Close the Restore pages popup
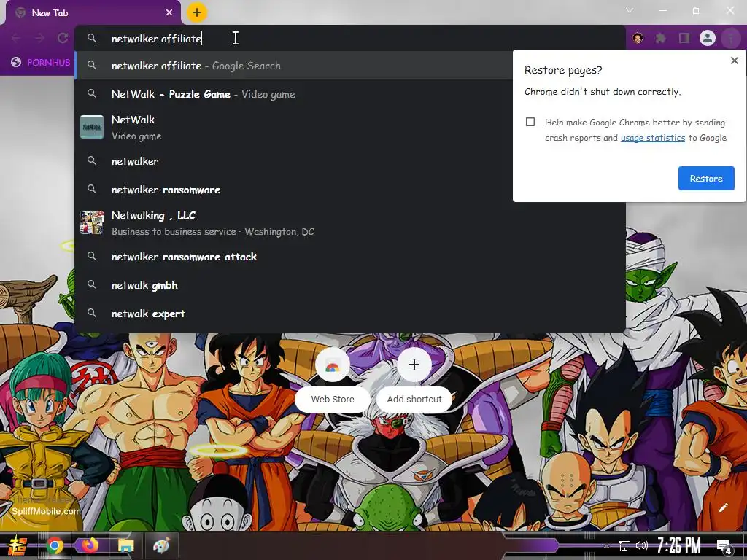 pyautogui.click(x=734, y=61)
